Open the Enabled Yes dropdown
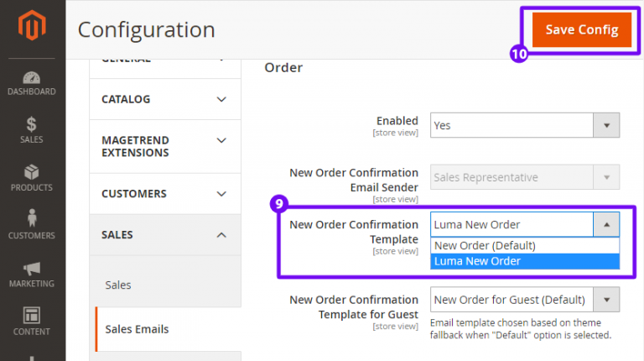Image resolution: width=644 pixels, height=361 pixels. click(x=525, y=125)
